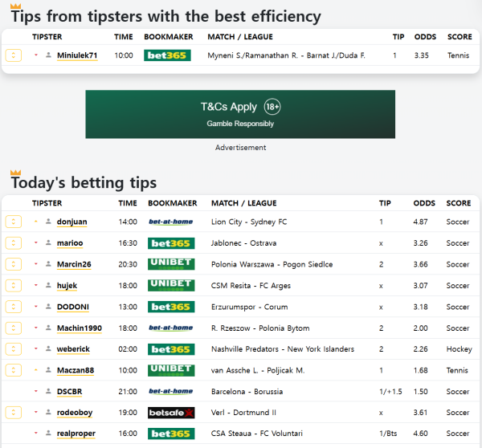Toggle the expander on rodeoboy's row

coord(14,413)
